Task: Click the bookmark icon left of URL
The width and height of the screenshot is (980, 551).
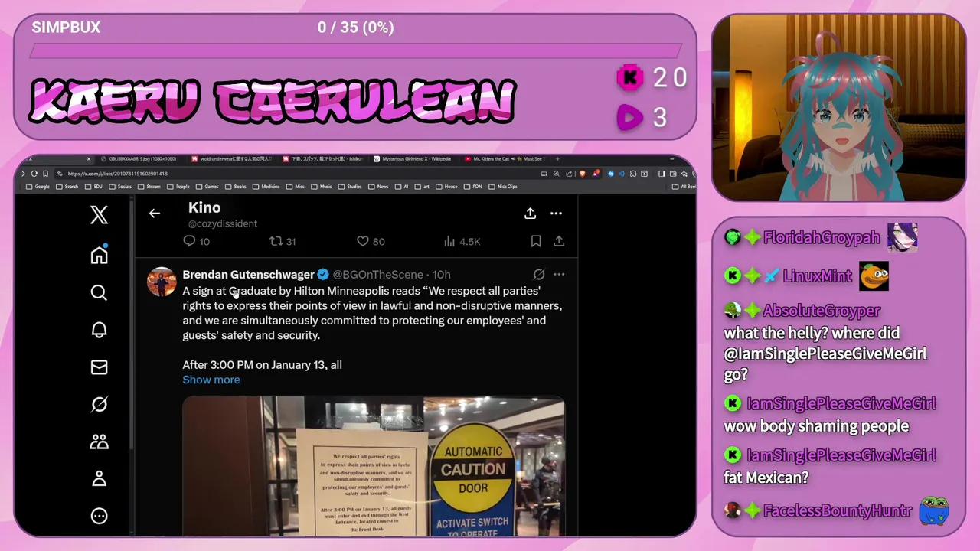Action: (45, 174)
